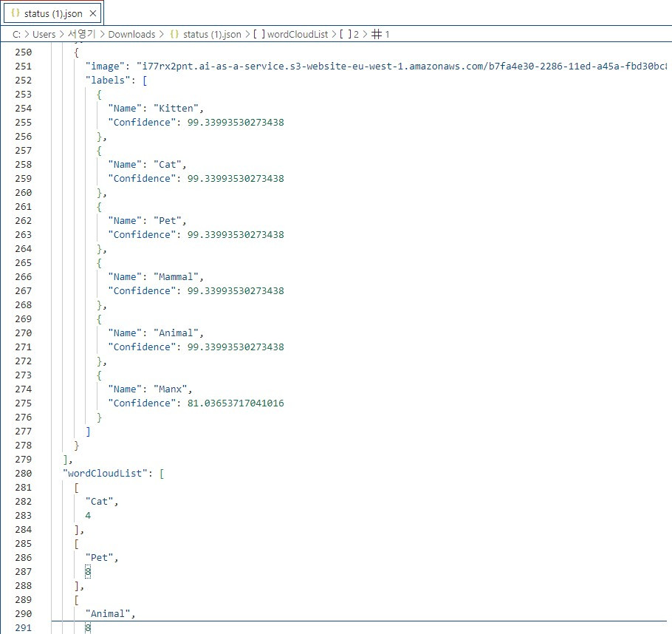
Task: Click line number 280 in the gutter
Action: pos(23,473)
